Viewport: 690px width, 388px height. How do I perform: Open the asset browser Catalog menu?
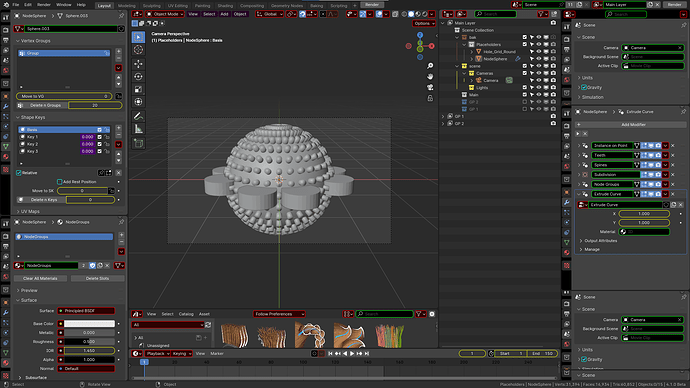(186, 314)
